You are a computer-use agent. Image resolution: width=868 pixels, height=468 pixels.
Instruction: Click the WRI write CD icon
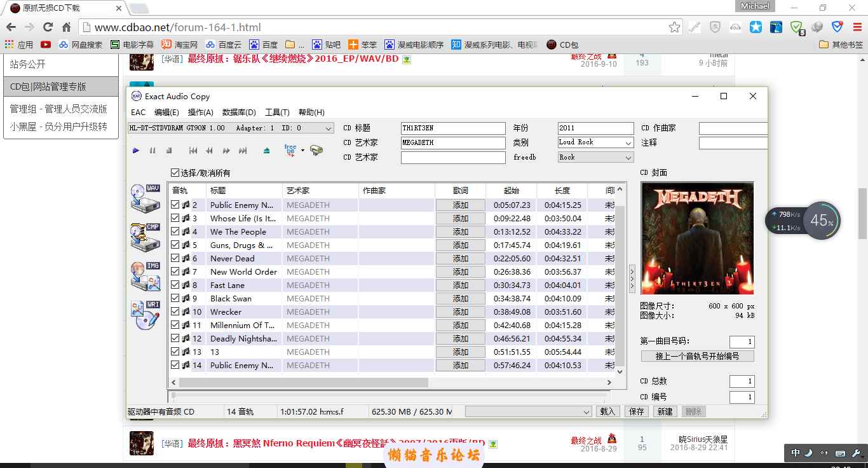[x=146, y=315]
